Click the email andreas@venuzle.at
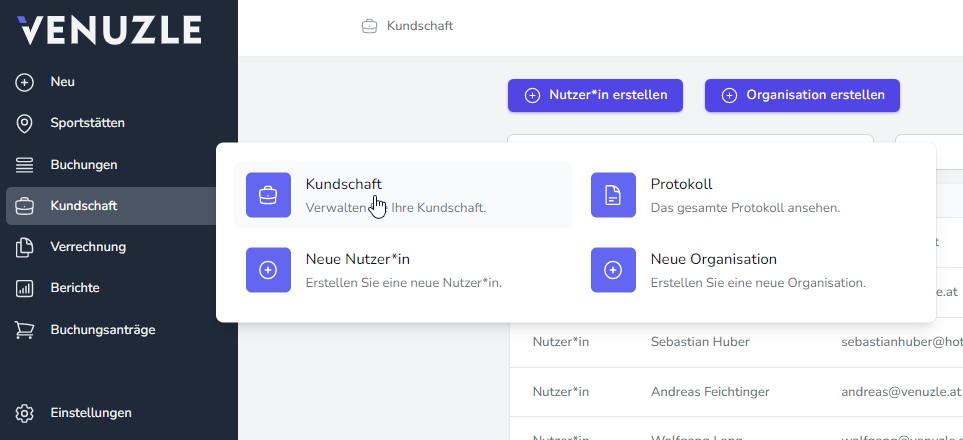Viewport: 963px width, 440px height. coord(901,391)
